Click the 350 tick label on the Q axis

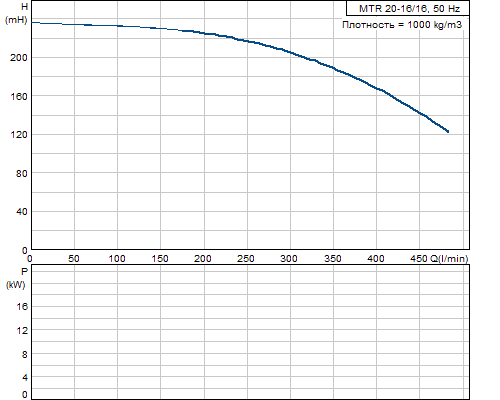(x=333, y=259)
